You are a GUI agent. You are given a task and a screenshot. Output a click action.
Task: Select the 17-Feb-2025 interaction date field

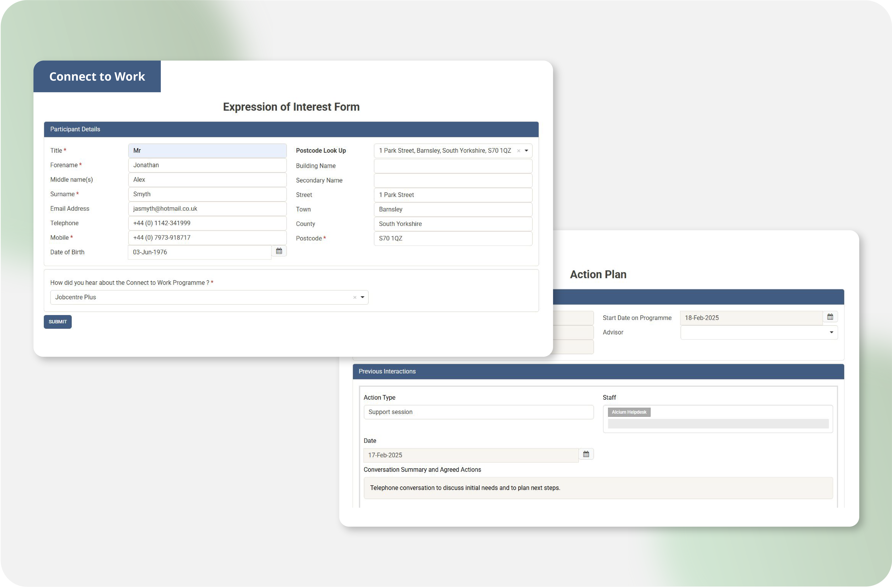(x=471, y=455)
